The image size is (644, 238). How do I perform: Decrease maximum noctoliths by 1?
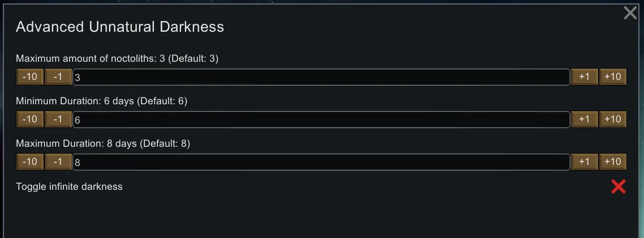58,76
